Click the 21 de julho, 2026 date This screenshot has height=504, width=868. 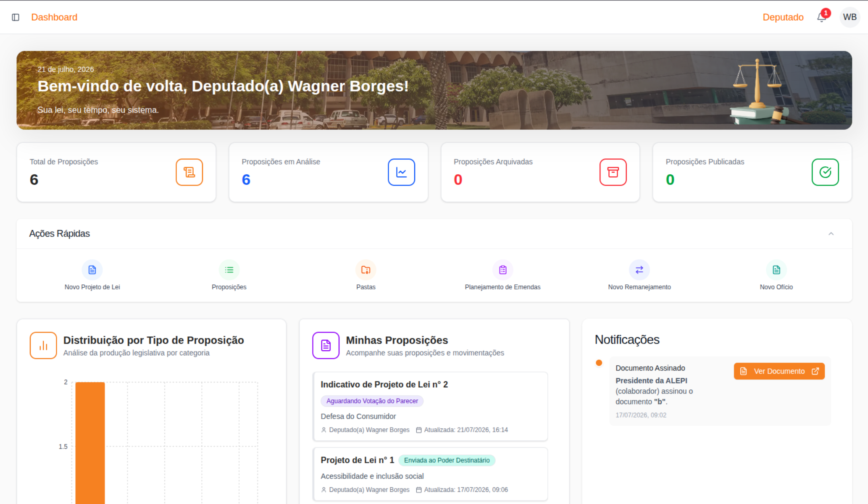tap(66, 69)
